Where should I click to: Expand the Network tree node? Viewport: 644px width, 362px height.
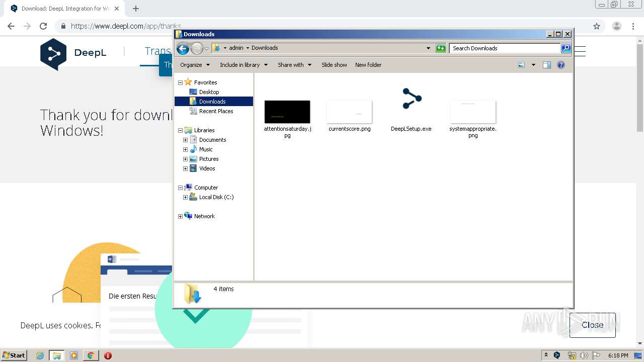pyautogui.click(x=180, y=216)
